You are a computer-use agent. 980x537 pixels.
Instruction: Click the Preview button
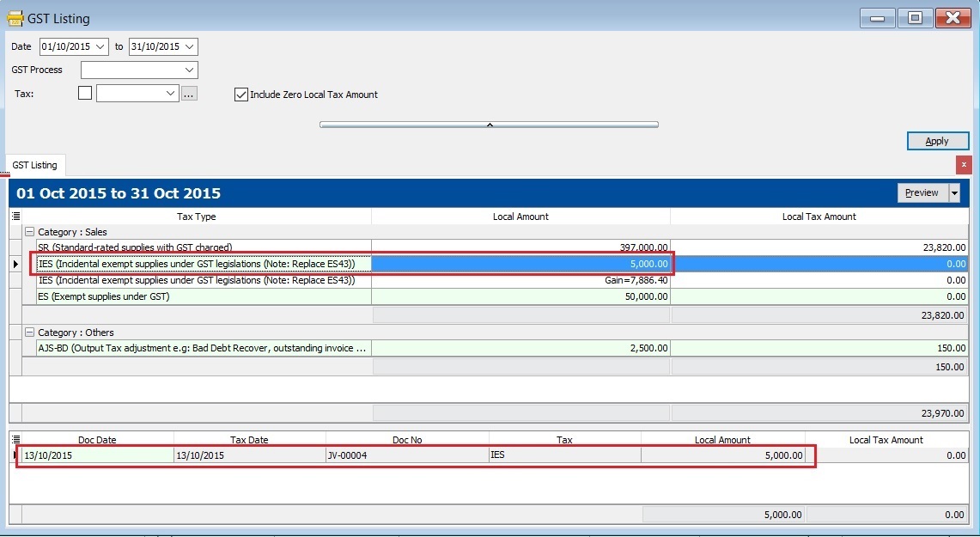pos(921,192)
